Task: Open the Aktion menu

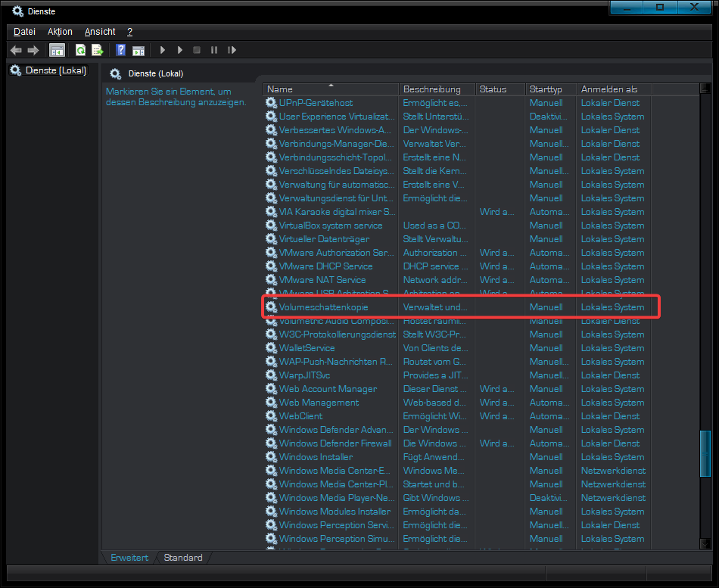Action: pyautogui.click(x=60, y=32)
